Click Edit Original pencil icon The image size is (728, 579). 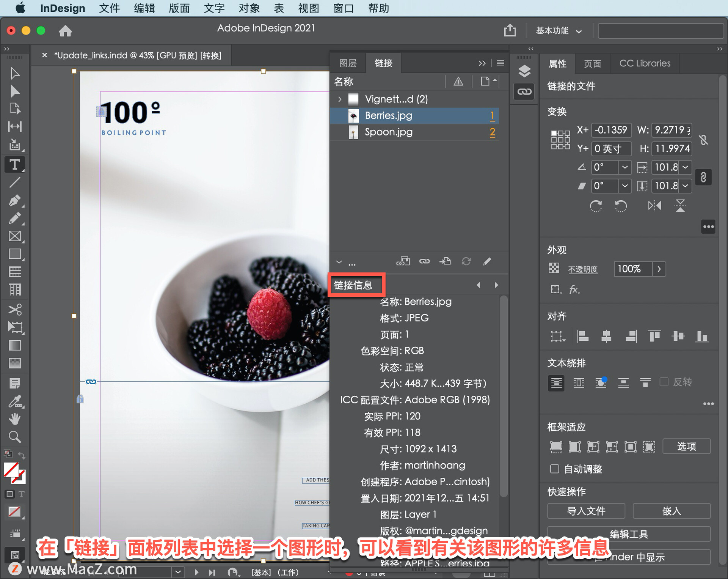pyautogui.click(x=487, y=261)
